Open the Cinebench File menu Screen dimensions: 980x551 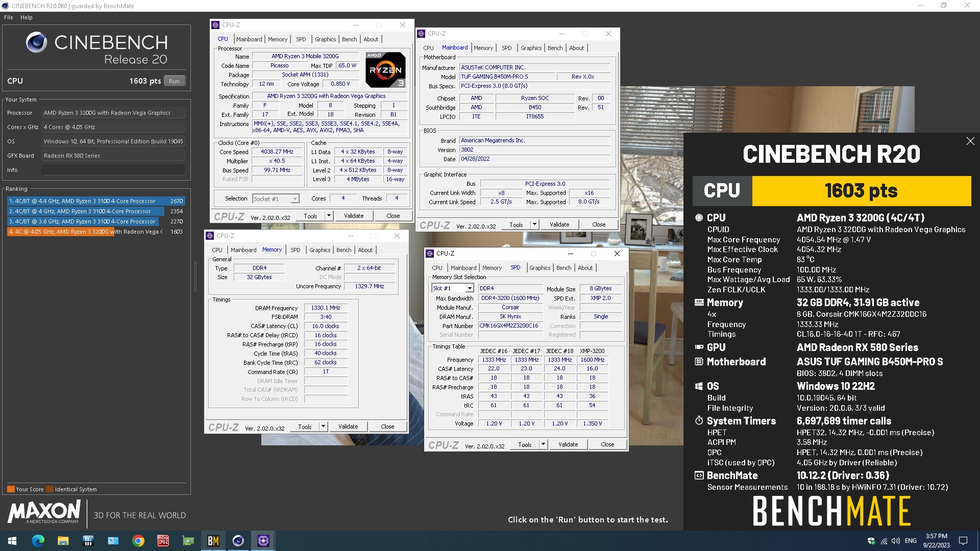pos(9,17)
